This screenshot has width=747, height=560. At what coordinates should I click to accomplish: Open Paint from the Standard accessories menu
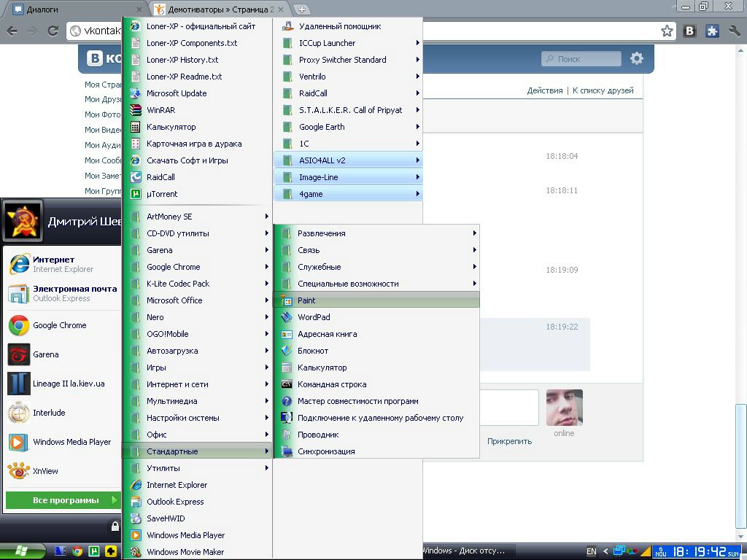click(376, 300)
